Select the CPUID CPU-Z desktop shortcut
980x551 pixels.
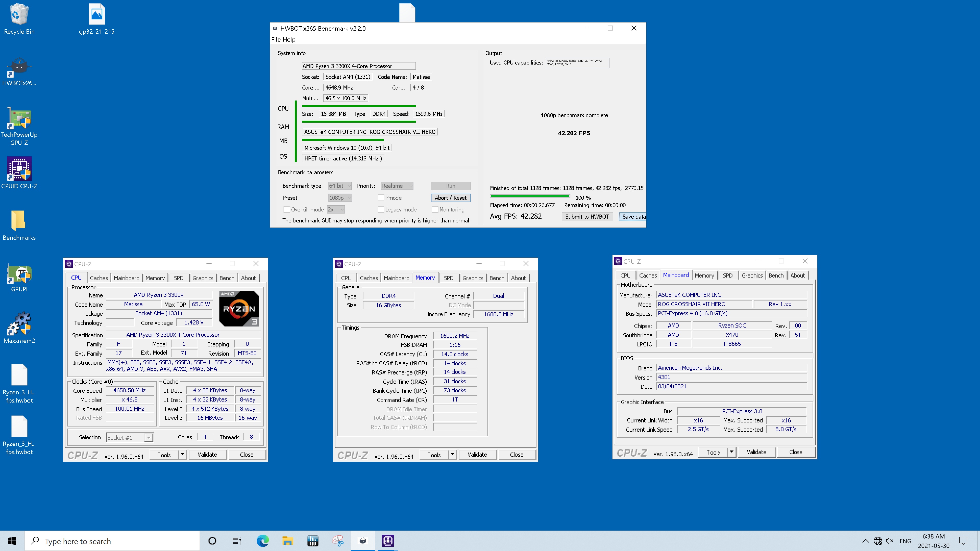19,173
